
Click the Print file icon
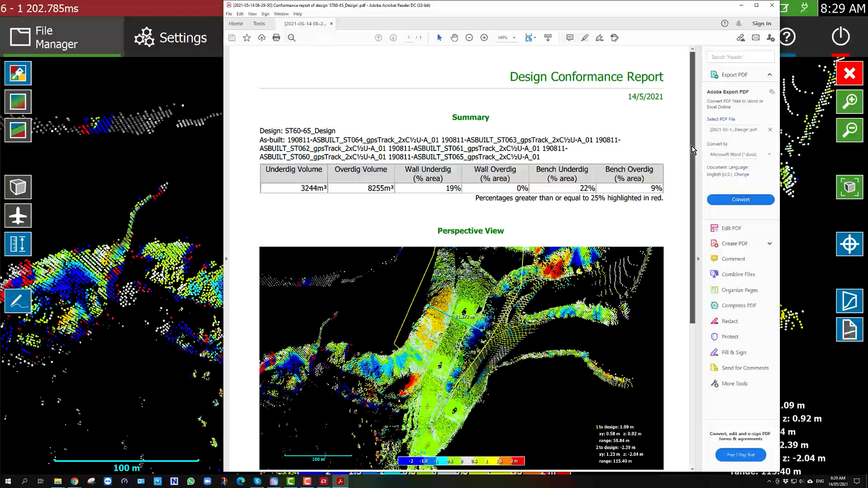[x=276, y=38]
